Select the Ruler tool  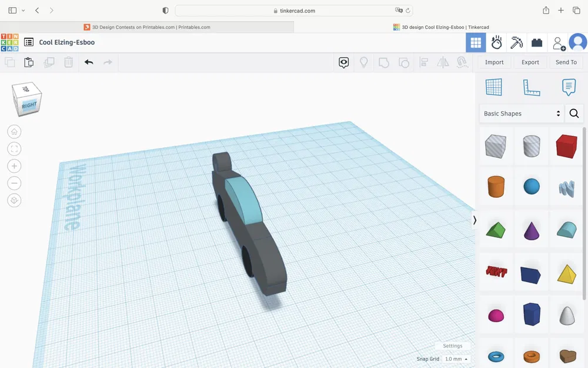pos(532,87)
